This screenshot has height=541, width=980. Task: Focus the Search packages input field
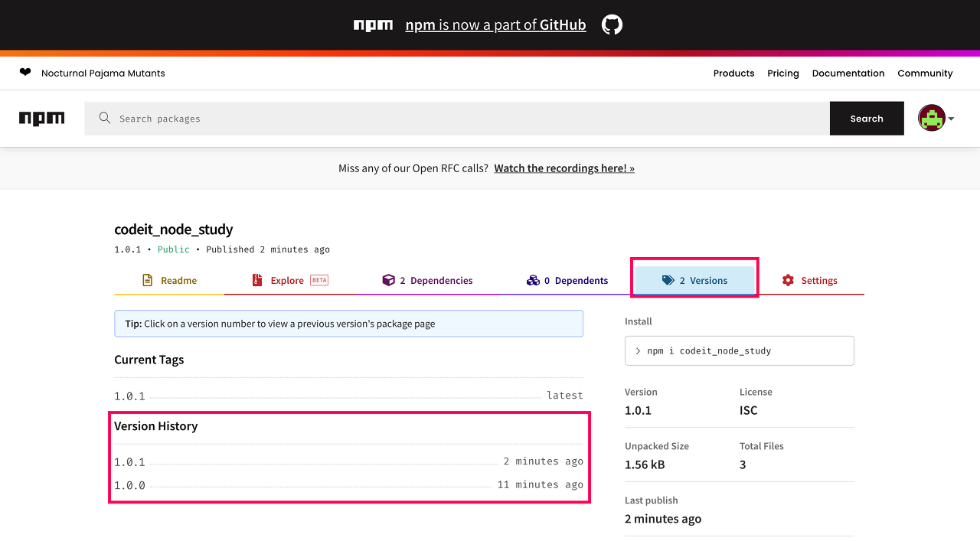(x=457, y=119)
